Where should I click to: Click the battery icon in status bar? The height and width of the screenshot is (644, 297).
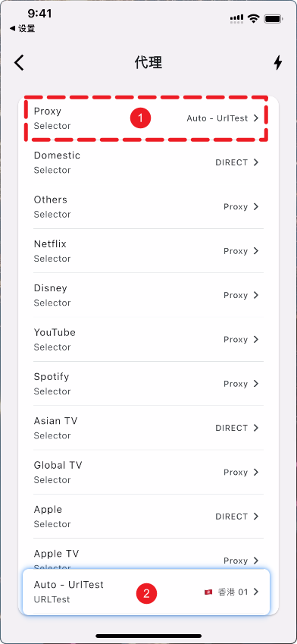pyautogui.click(x=273, y=18)
